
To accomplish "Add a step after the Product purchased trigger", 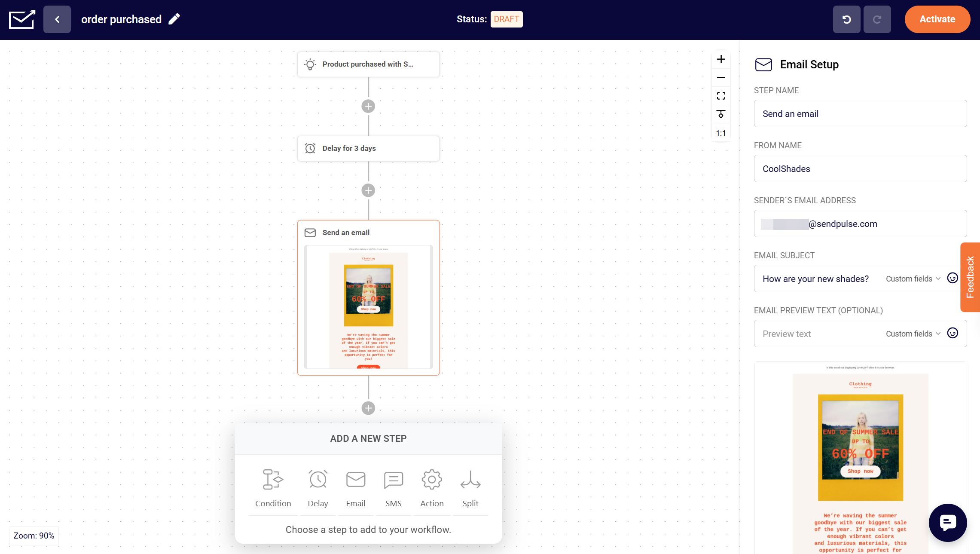I will tap(368, 106).
